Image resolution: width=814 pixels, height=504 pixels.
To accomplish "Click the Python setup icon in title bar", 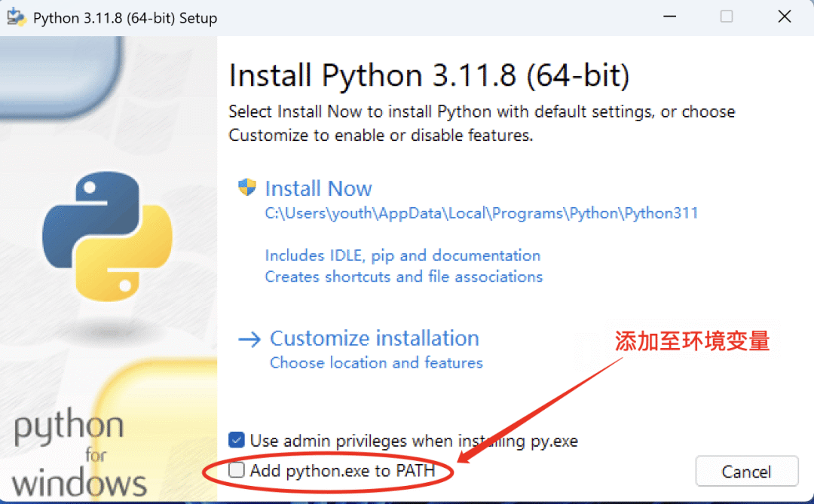I will tap(16, 17).
